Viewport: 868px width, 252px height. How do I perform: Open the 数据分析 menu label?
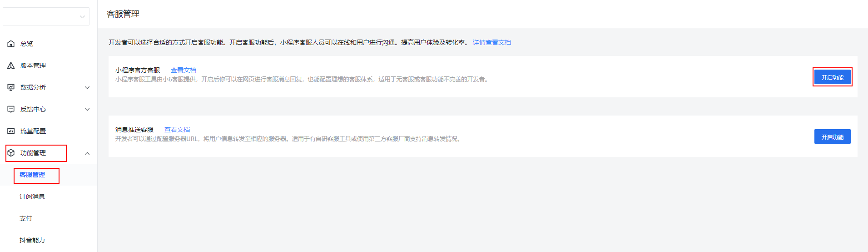(x=33, y=87)
